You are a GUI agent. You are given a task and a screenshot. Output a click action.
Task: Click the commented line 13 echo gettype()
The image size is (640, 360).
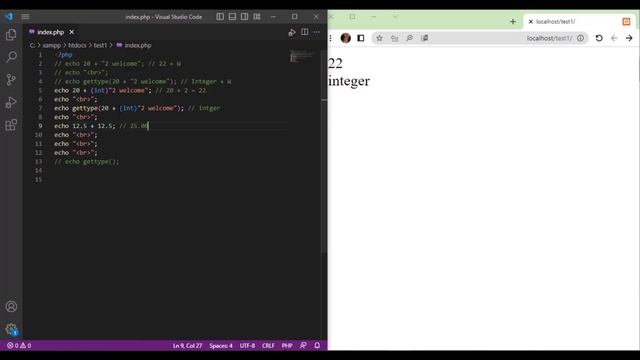(x=87, y=162)
